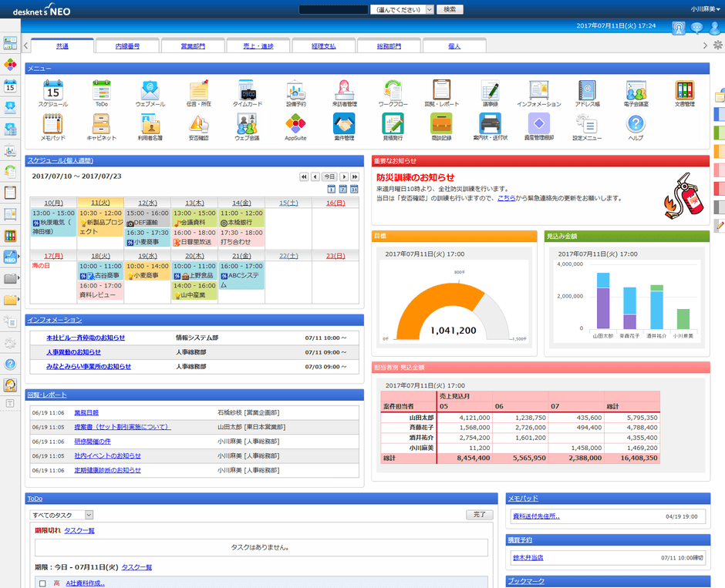Open the 安否確認 safety confirmation icon
This screenshot has width=725, height=588.
tap(198, 126)
